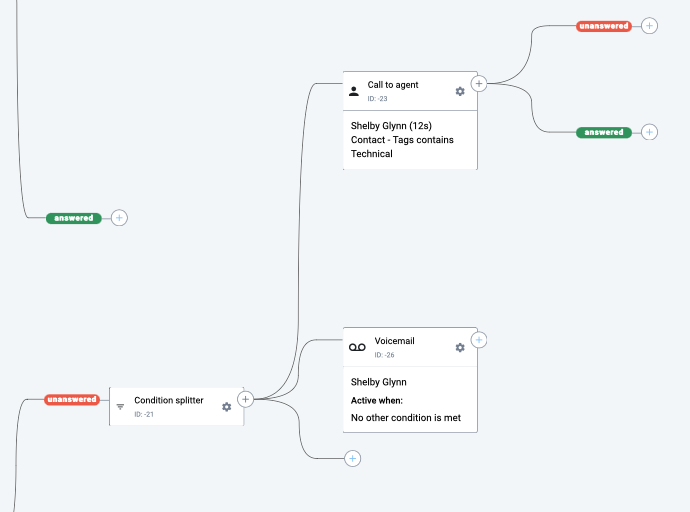
Task: Click the voicemail tape icon
Action: pos(357,347)
